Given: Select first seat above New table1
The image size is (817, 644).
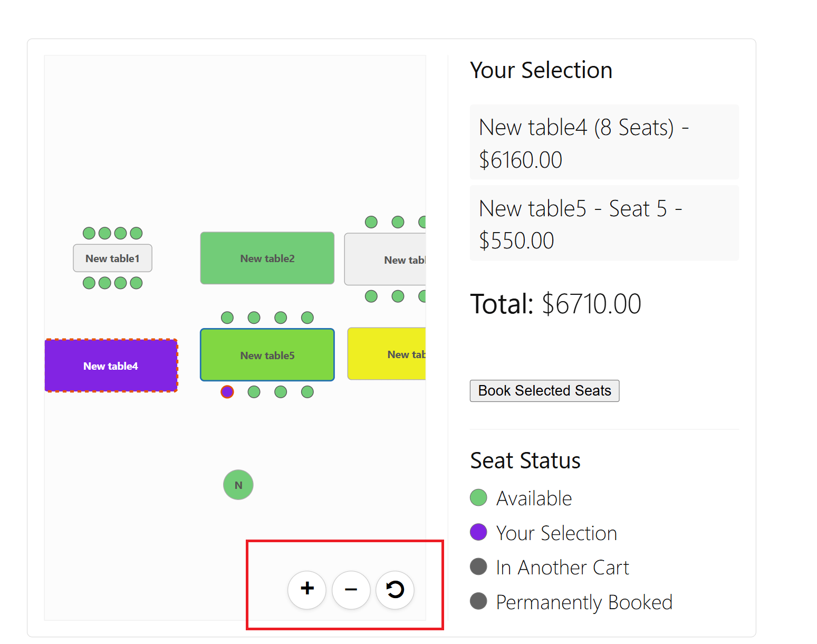Looking at the screenshot, I should tap(89, 233).
